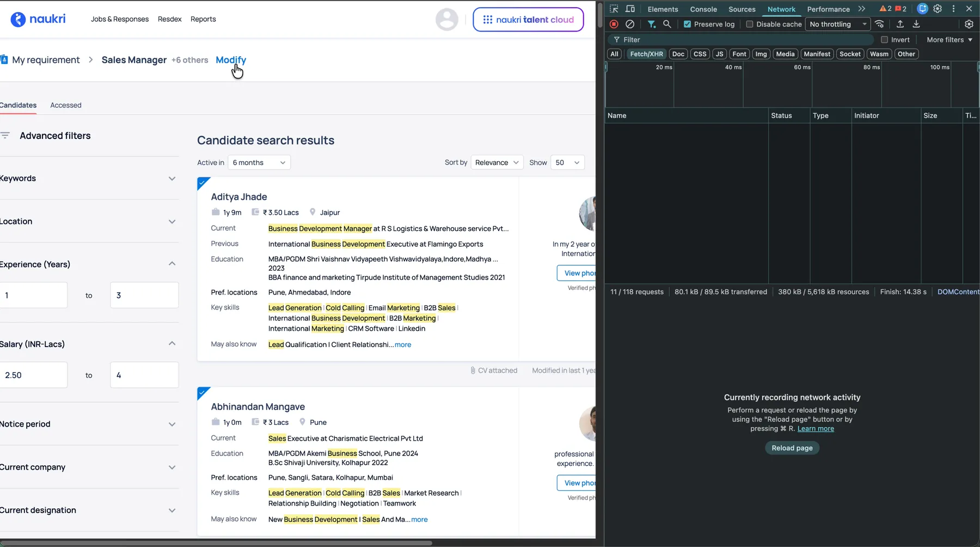980x547 pixels.
Task: Check the Invert filter checkbox
Action: [884, 40]
